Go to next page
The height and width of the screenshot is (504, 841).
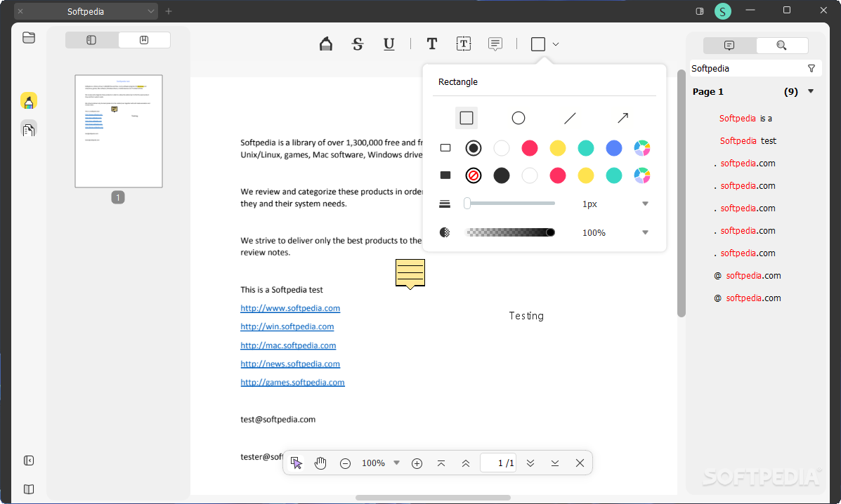pos(530,463)
